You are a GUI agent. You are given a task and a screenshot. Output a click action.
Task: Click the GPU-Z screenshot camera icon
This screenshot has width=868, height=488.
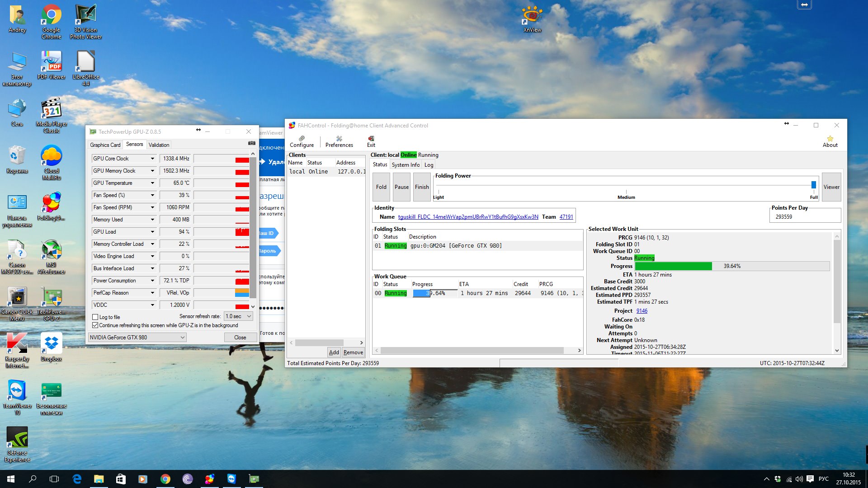(x=252, y=143)
